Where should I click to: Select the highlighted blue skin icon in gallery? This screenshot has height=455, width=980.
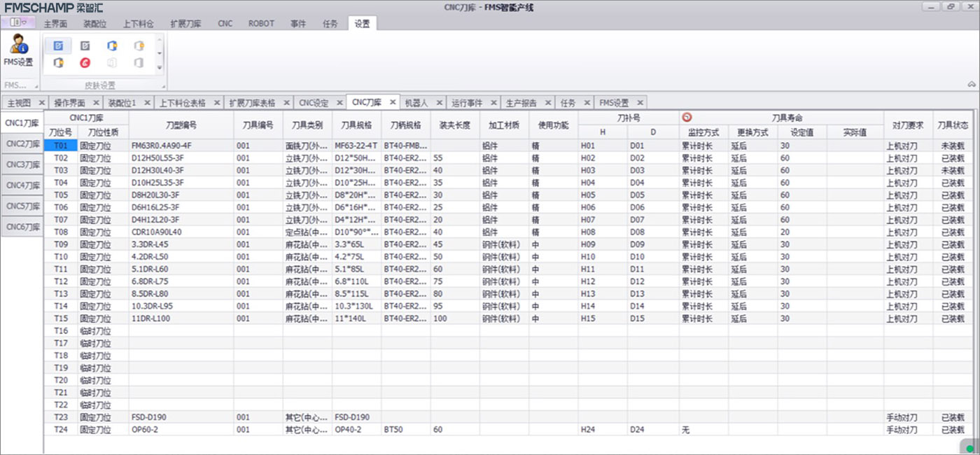(59, 46)
